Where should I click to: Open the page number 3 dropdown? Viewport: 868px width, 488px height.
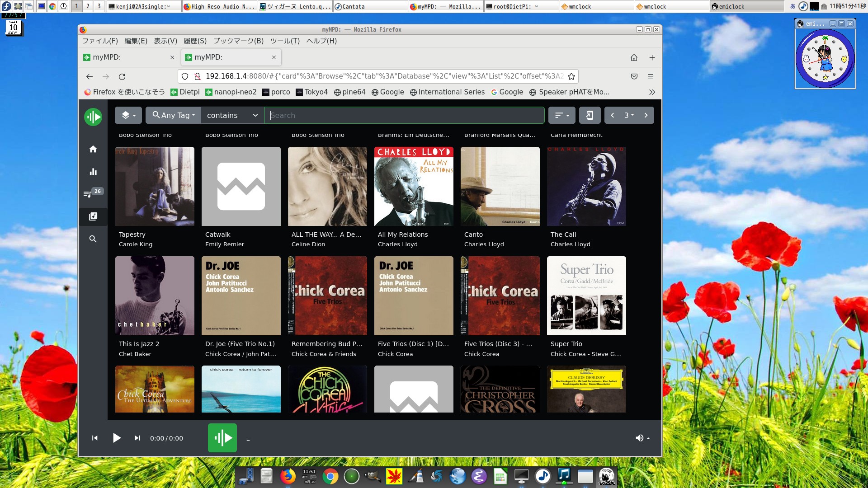[x=629, y=115]
